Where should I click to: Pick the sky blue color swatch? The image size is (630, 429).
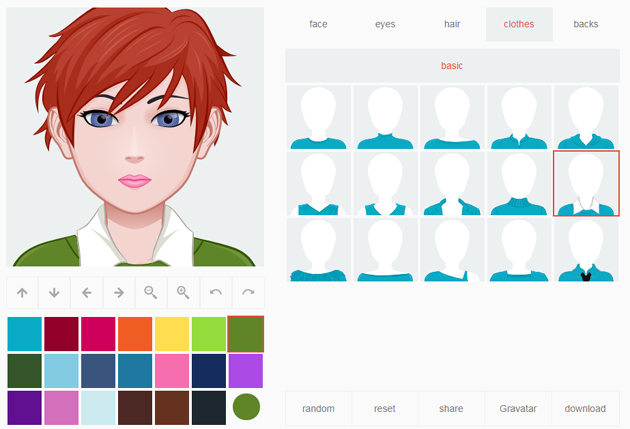click(x=61, y=371)
